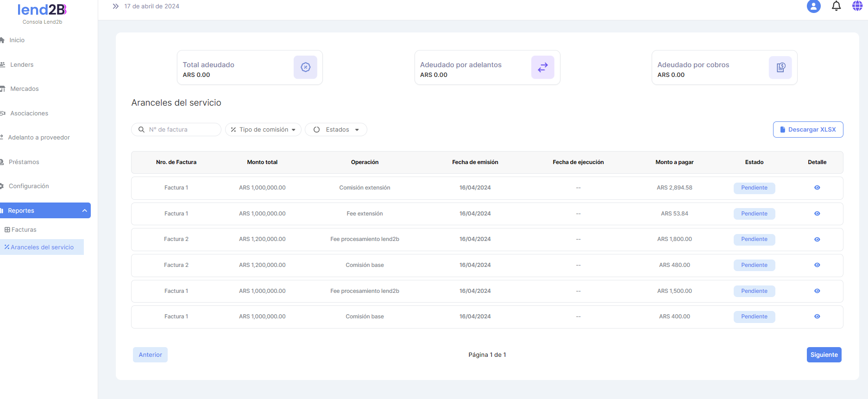Open eye detail for ARS 1,800.00 row
868x399 pixels.
tap(817, 240)
